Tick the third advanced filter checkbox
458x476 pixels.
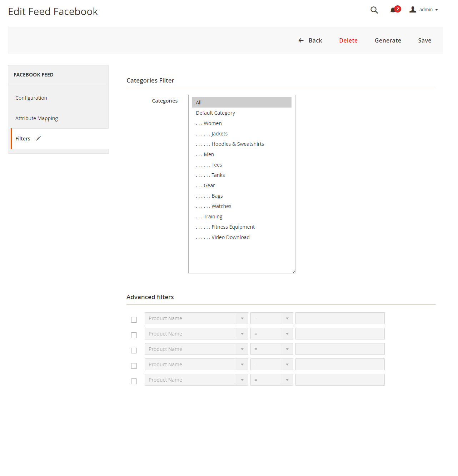coord(134,351)
